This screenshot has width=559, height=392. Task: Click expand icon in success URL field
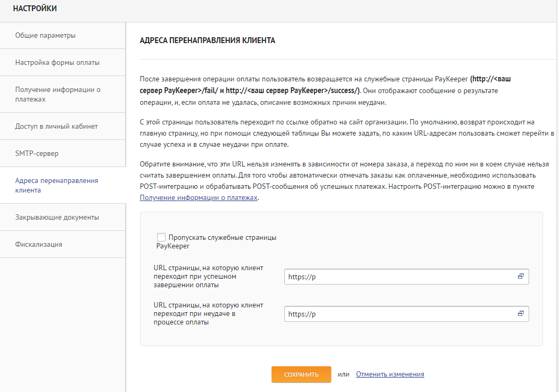click(521, 277)
